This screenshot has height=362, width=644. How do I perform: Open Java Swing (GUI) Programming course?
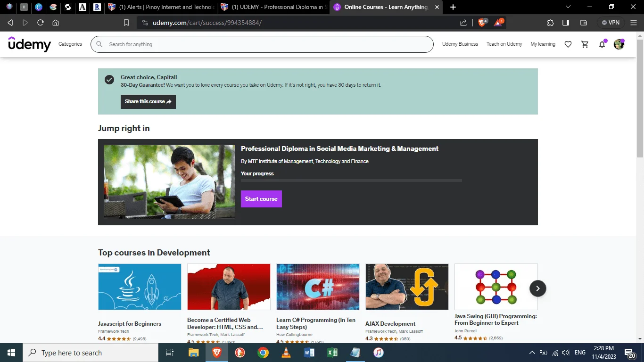click(x=495, y=320)
